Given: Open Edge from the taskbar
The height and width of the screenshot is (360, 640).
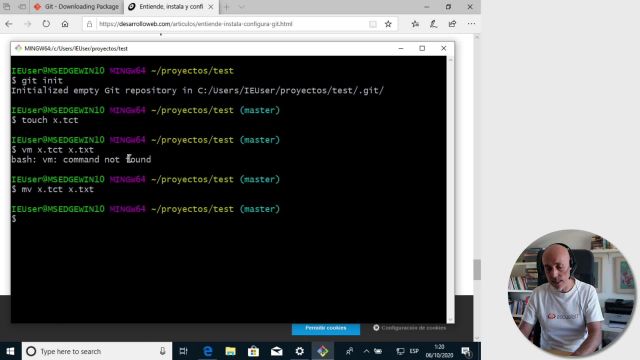Looking at the screenshot, I should pos(207,351).
